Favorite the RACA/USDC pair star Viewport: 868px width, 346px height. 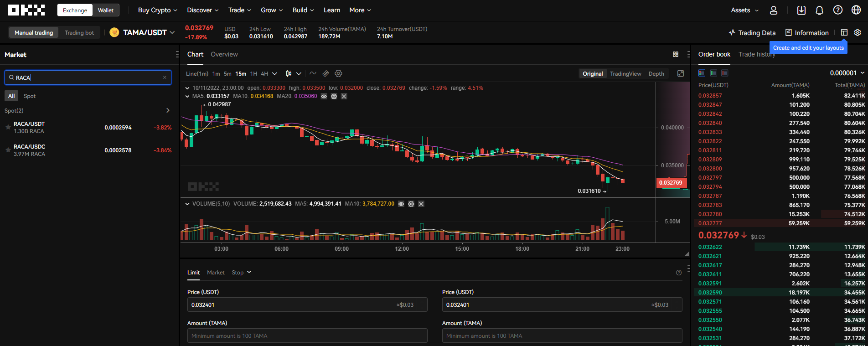coord(8,150)
